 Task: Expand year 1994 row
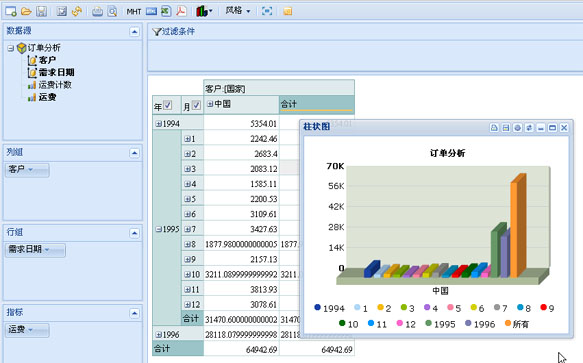(159, 123)
